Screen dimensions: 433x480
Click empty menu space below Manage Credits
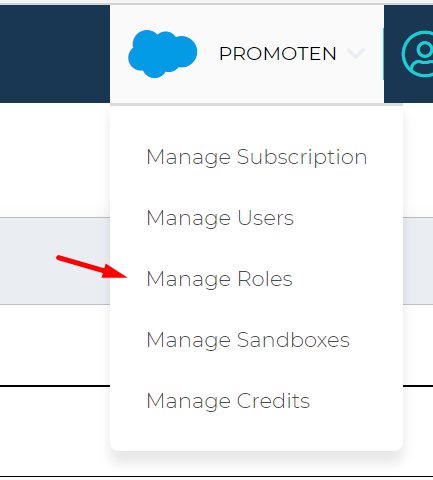(x=256, y=432)
